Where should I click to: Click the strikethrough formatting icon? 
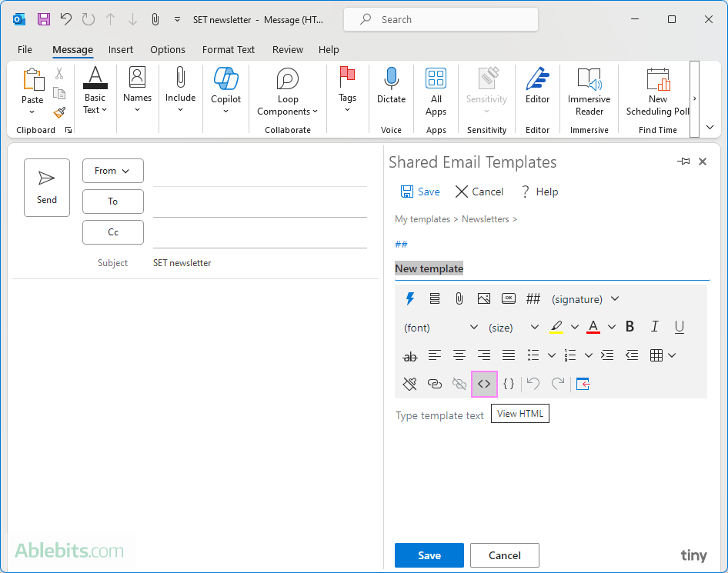(410, 355)
